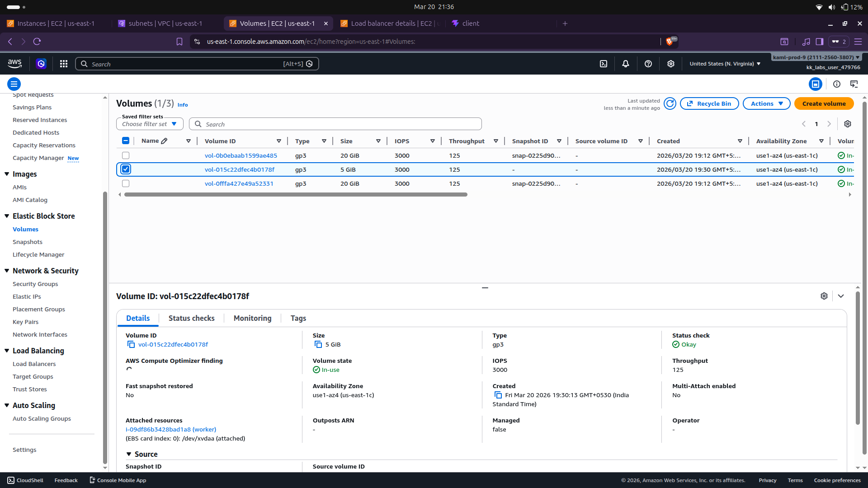868x488 pixels.
Task: Switch to the Tags tab
Action: 298,318
